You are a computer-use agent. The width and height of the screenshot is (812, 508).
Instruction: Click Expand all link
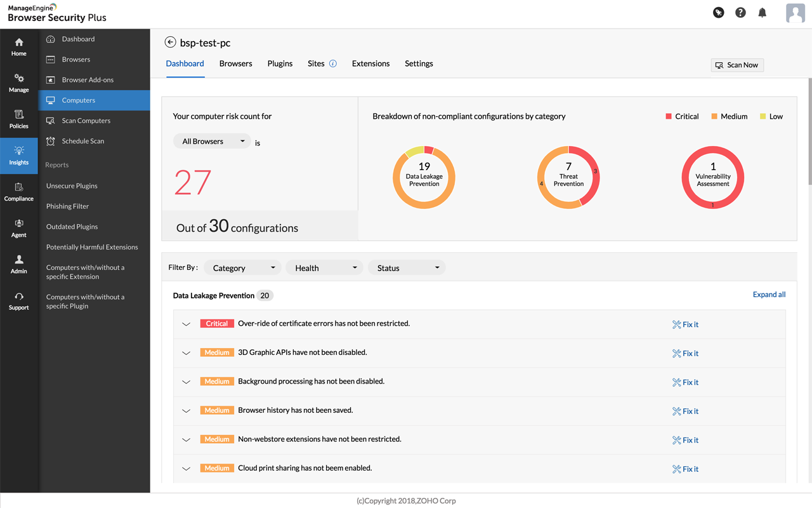(x=769, y=295)
